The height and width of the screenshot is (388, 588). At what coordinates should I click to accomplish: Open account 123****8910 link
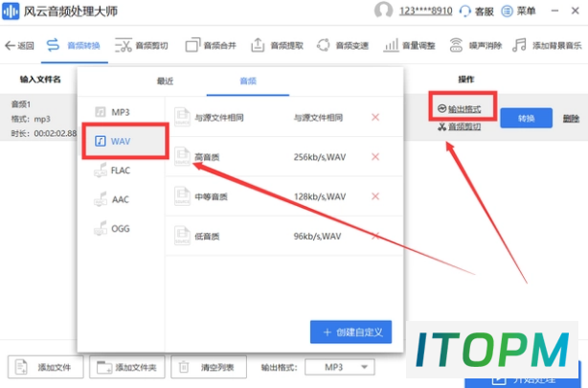coord(425,11)
